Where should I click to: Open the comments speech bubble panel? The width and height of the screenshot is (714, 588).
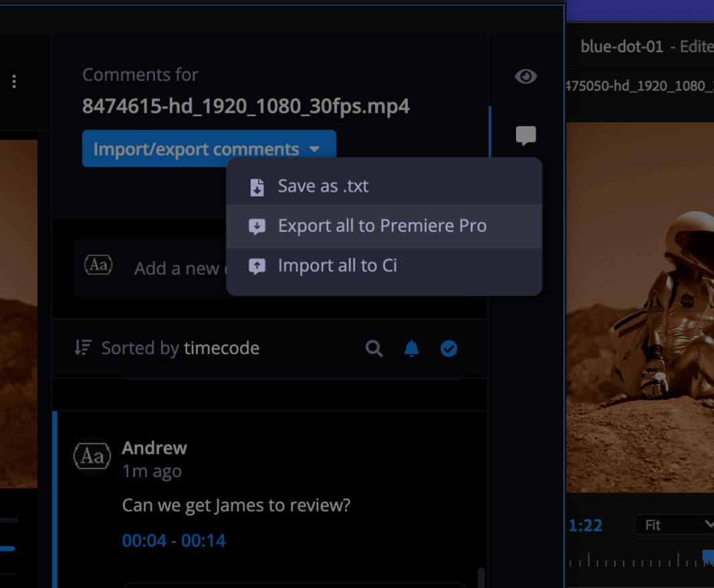pos(525,136)
